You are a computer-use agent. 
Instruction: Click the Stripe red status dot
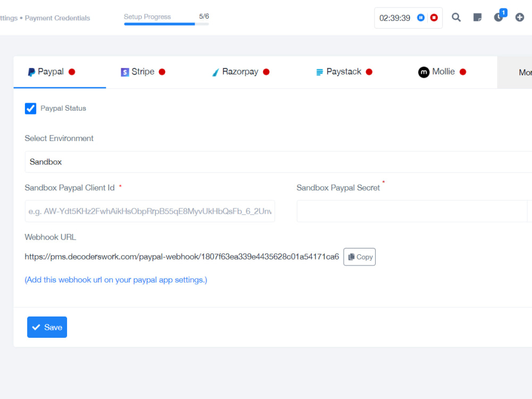tap(162, 72)
